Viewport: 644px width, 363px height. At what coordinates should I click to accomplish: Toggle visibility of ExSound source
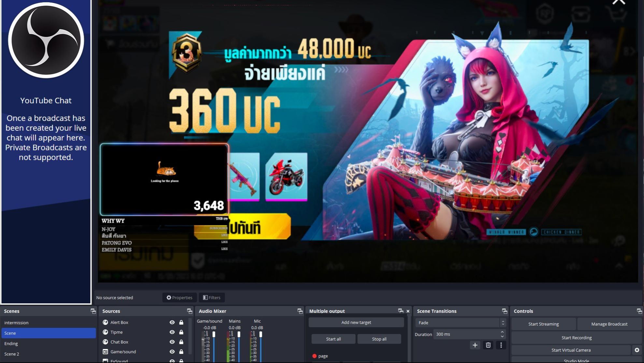click(x=172, y=361)
